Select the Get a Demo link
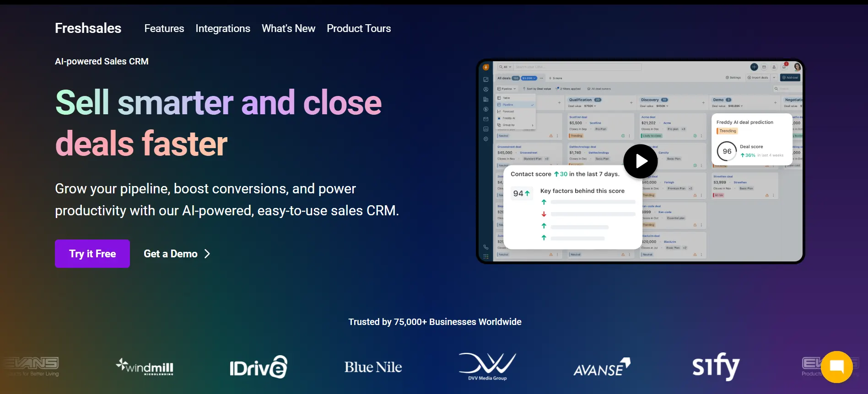The height and width of the screenshot is (394, 868). click(177, 254)
